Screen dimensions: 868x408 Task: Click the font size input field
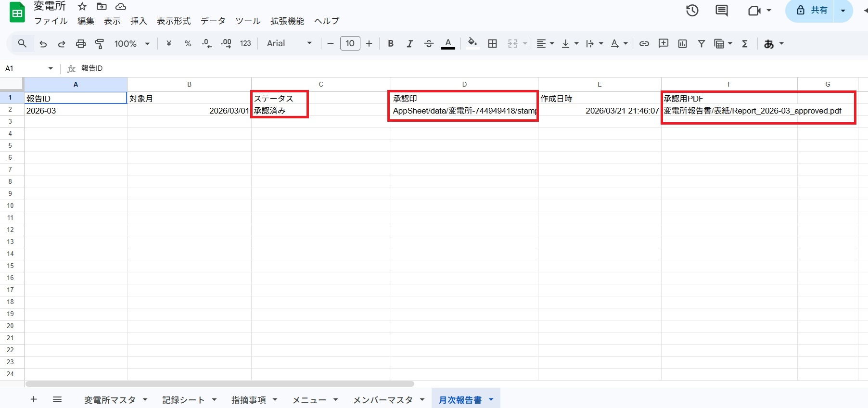(x=350, y=44)
